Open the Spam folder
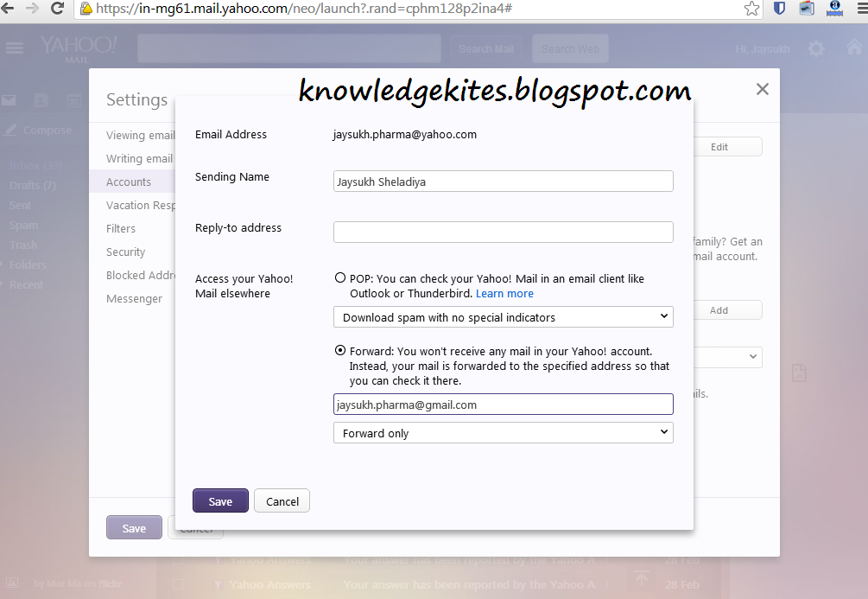This screenshot has height=599, width=868. tap(23, 225)
